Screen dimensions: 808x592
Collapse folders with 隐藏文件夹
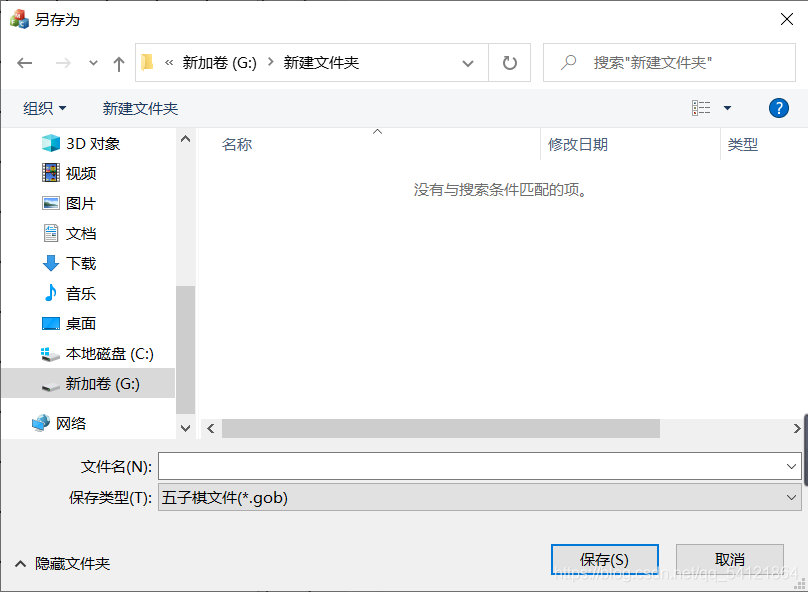point(62,563)
